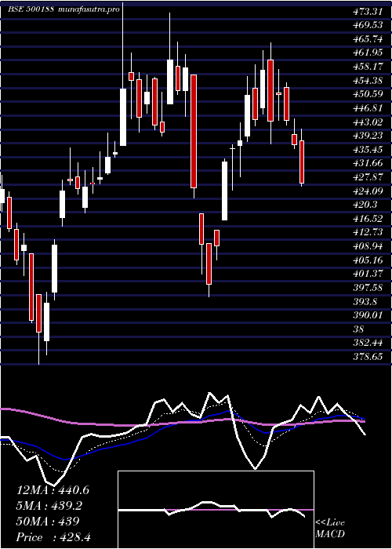This screenshot has width=392, height=549.
Task: Click the 416.52 price axis label
Action: click(366, 219)
